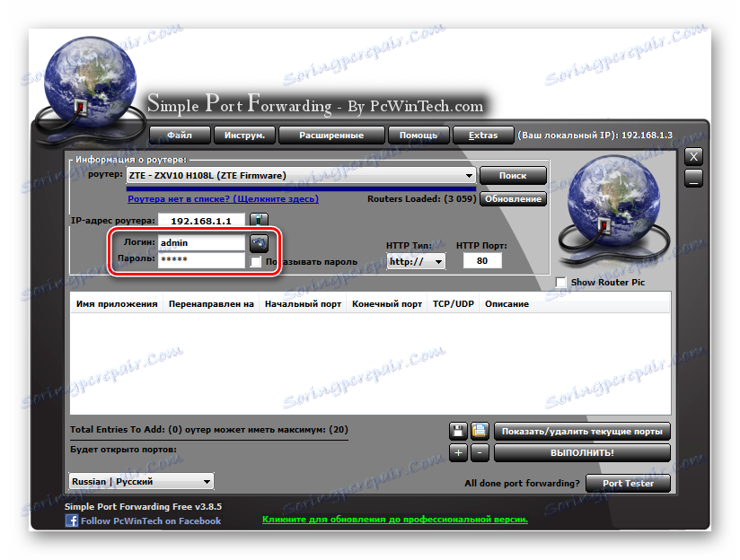740x560 pixels.
Task: Click the All done port forwarding? text
Action: coord(522,483)
